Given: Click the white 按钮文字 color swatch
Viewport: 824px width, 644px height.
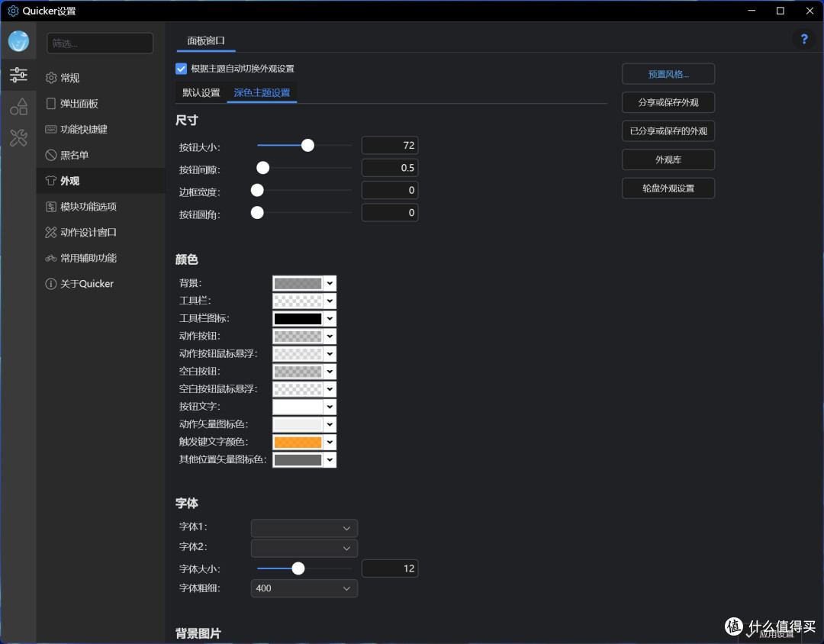Looking at the screenshot, I should (298, 407).
